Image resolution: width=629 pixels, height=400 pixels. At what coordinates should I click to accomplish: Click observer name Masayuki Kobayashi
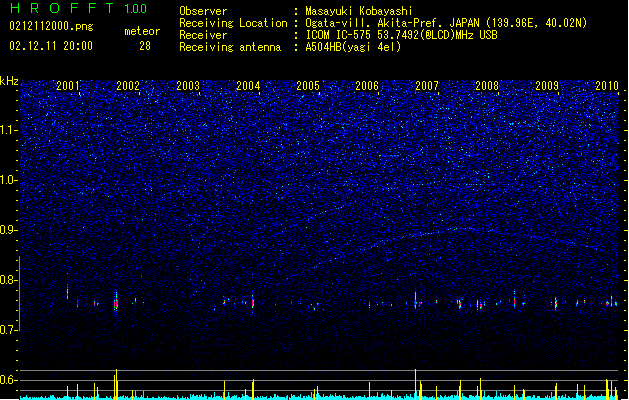[x=359, y=11]
